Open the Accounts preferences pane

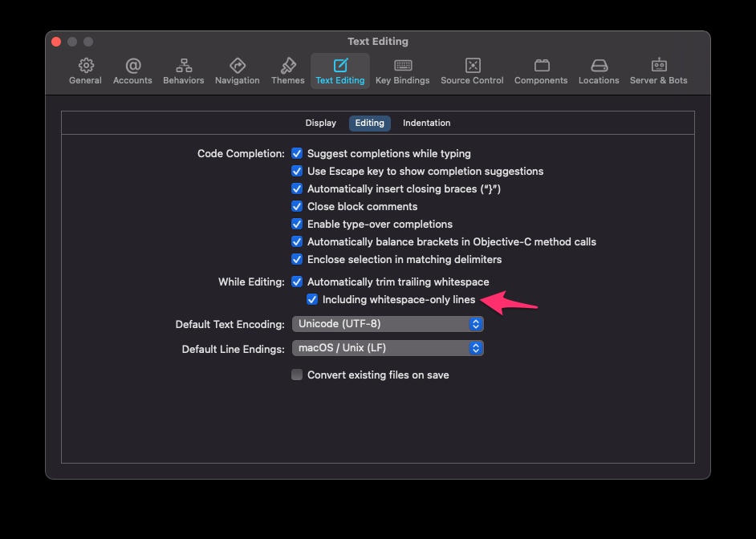132,71
